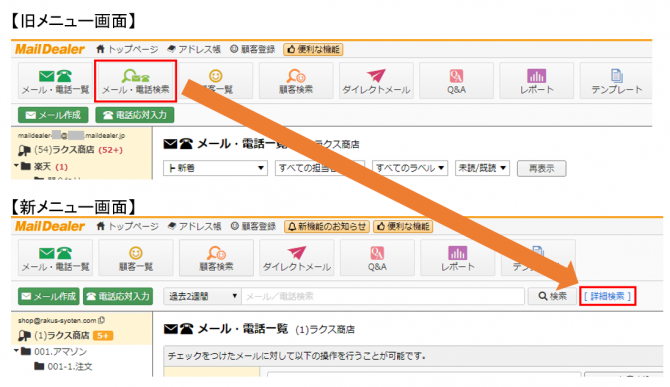Open 顧客一覧 in new menu
The width and height of the screenshot is (670, 387).
136,258
